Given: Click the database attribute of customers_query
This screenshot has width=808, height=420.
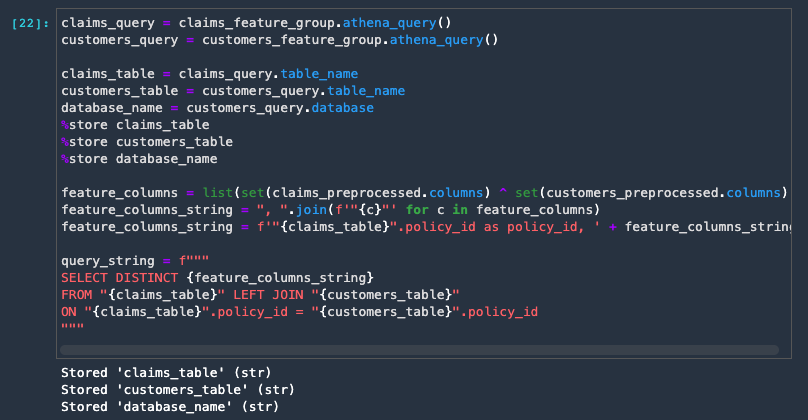Looking at the screenshot, I should pos(343,108).
